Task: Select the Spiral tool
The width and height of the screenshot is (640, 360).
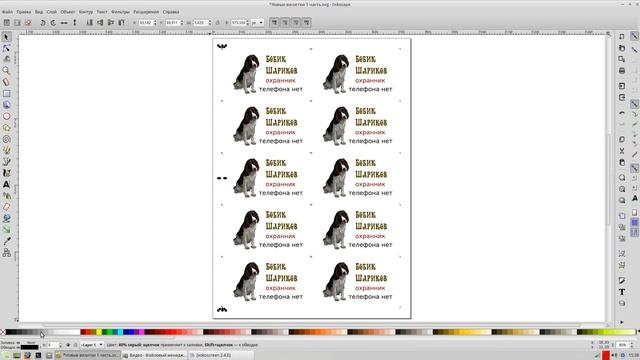Action: (6, 139)
